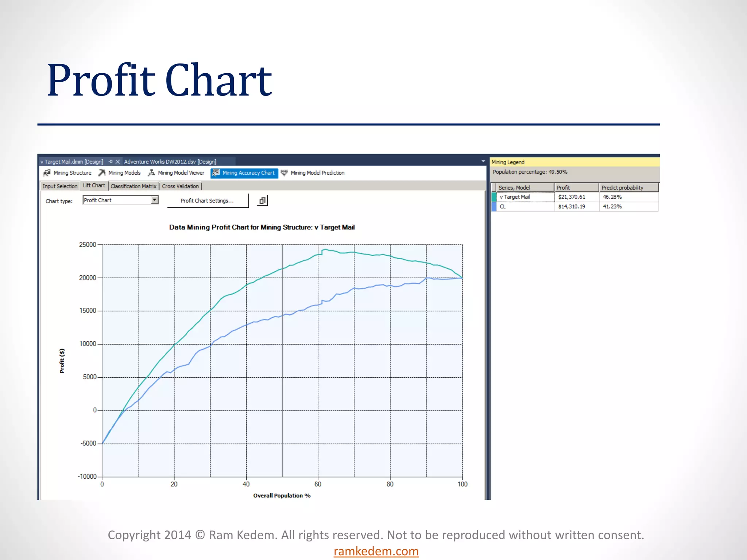747x560 pixels.
Task: Click the v Target Mail teal color swatch
Action: 494,197
